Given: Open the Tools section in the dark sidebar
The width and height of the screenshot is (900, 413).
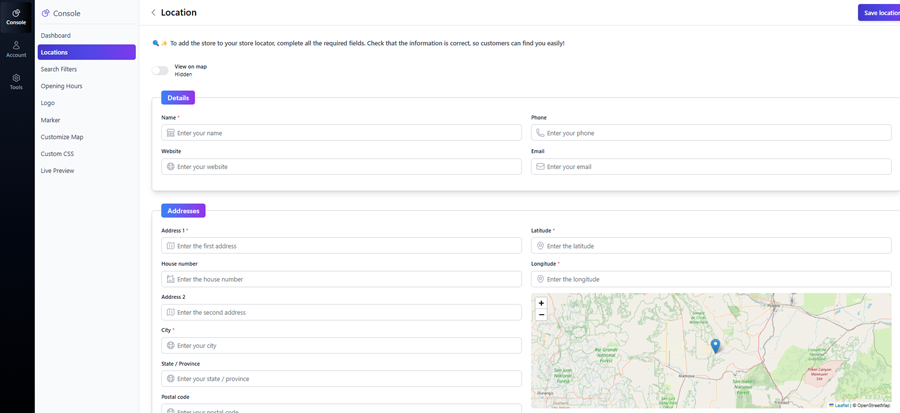Looking at the screenshot, I should [16, 82].
